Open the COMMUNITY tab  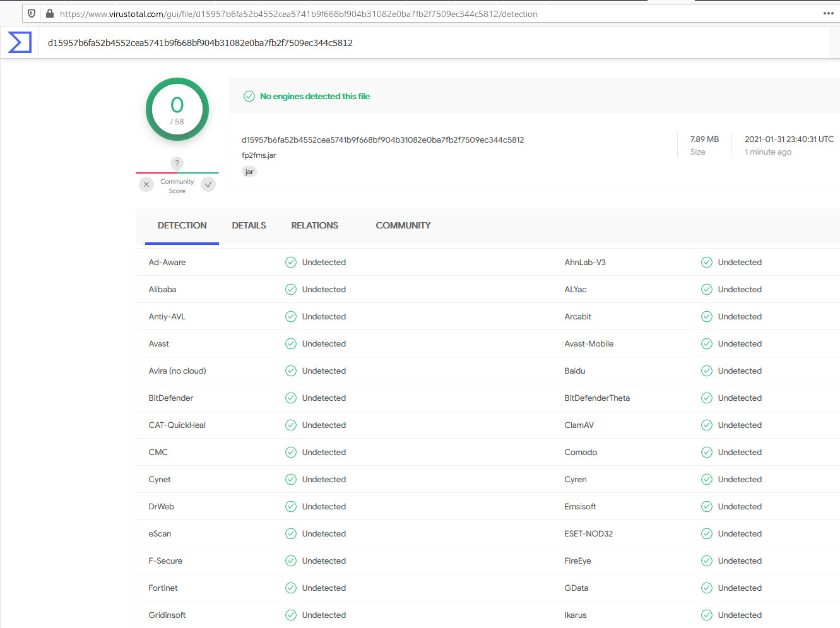(x=403, y=225)
